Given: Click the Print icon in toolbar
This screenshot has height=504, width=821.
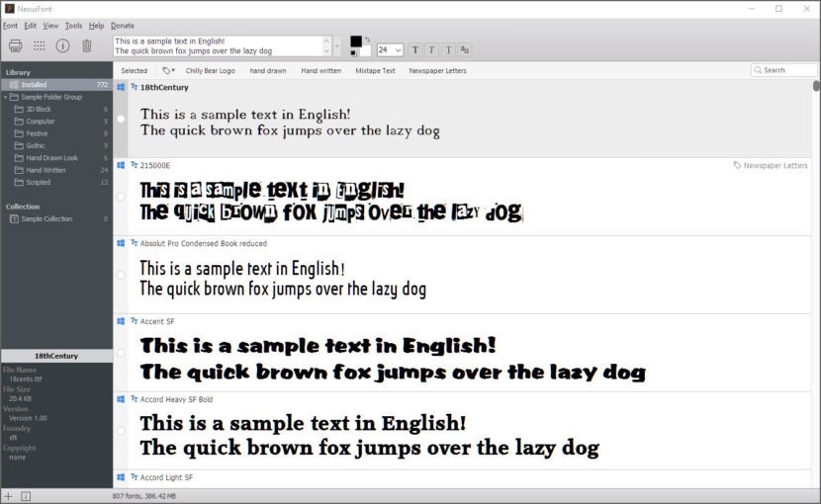Looking at the screenshot, I should (16, 46).
